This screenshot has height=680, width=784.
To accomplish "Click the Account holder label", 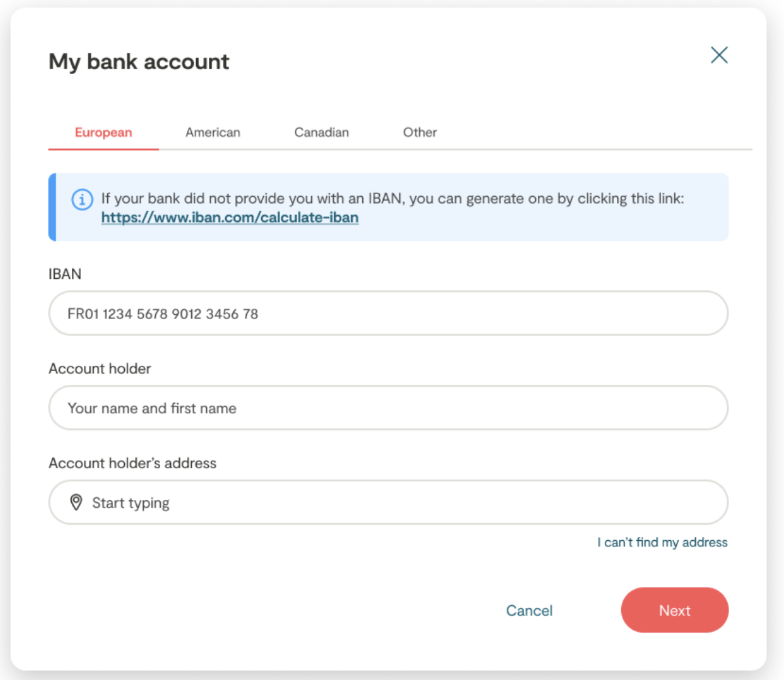I will 100,369.
